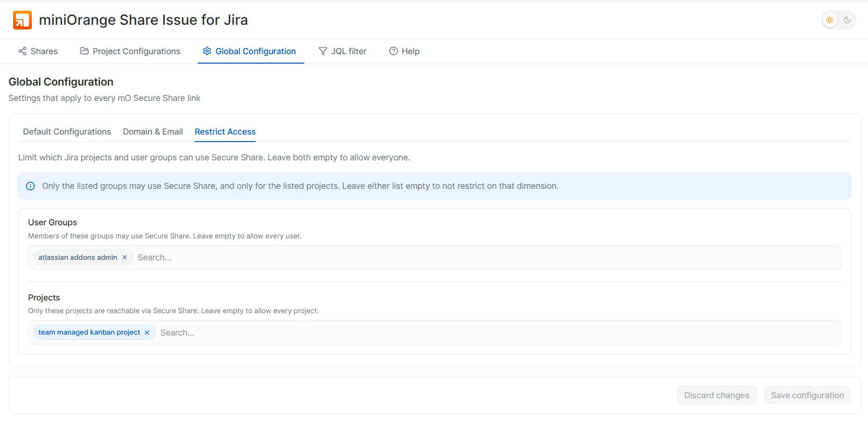Switch to light theme sun icon
Screen dimensions: 868x437
[830, 20]
